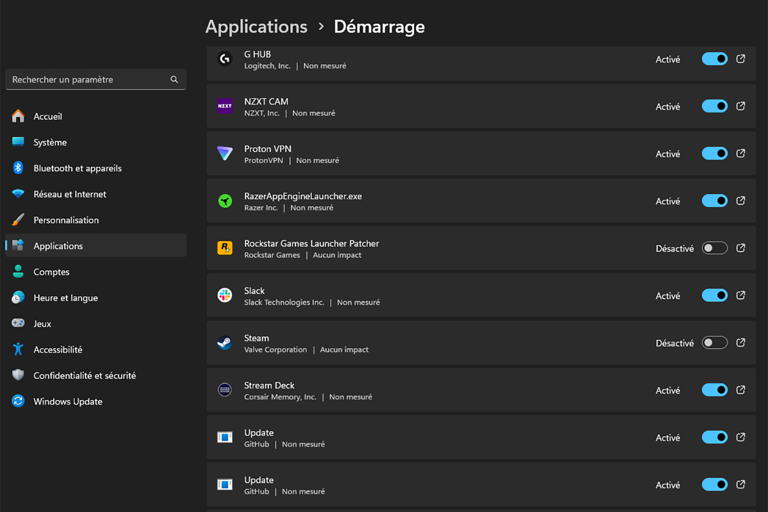Turn off NZXT CAM startup toggle
The image size is (768, 512).
click(715, 106)
